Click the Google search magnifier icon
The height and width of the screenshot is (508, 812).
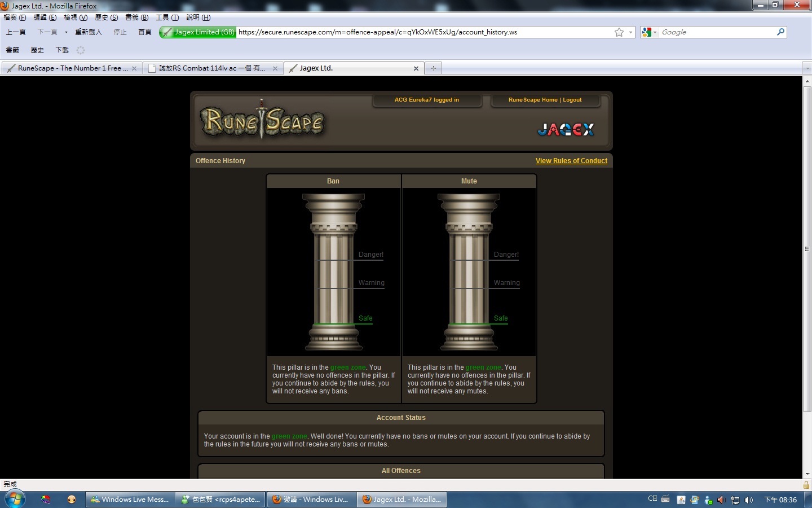(x=780, y=32)
